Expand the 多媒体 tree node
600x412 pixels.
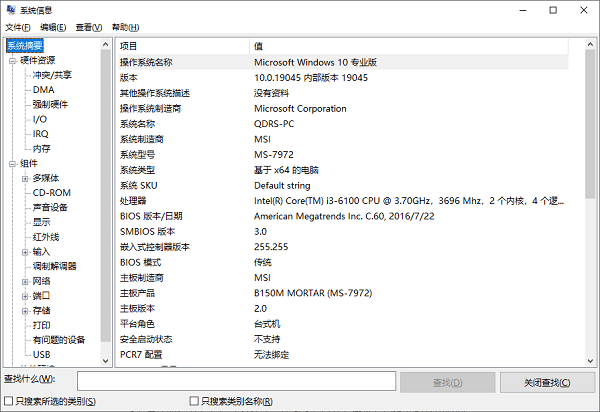pyautogui.click(x=24, y=178)
